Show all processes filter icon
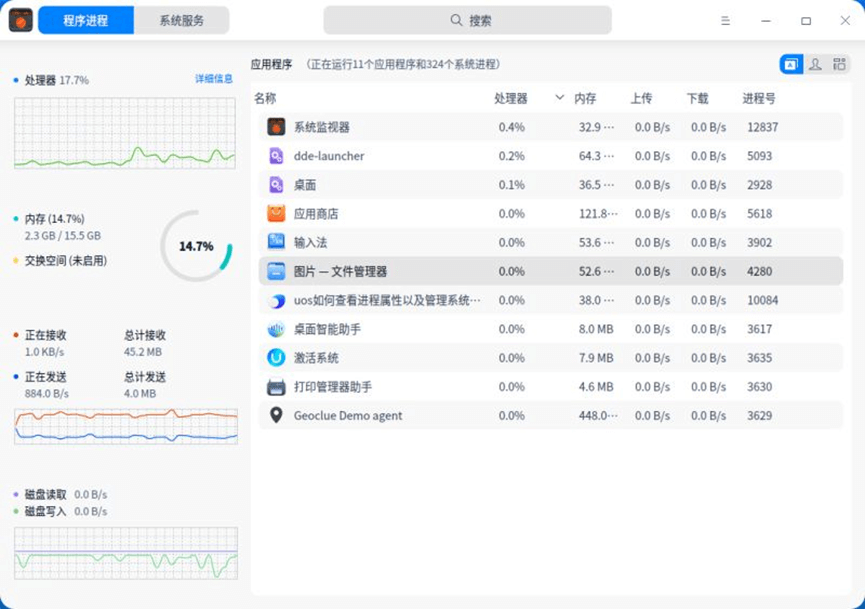This screenshot has width=865, height=609. [x=839, y=64]
